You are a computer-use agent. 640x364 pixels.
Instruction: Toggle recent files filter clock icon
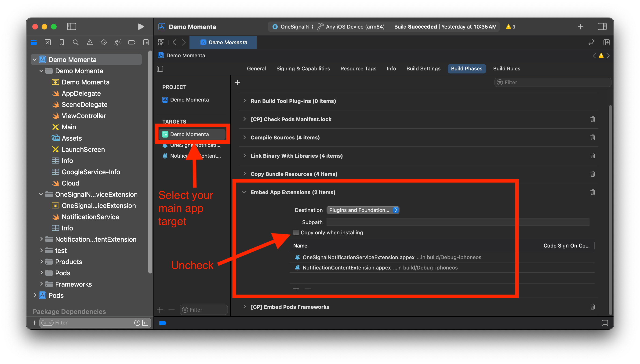tap(137, 323)
